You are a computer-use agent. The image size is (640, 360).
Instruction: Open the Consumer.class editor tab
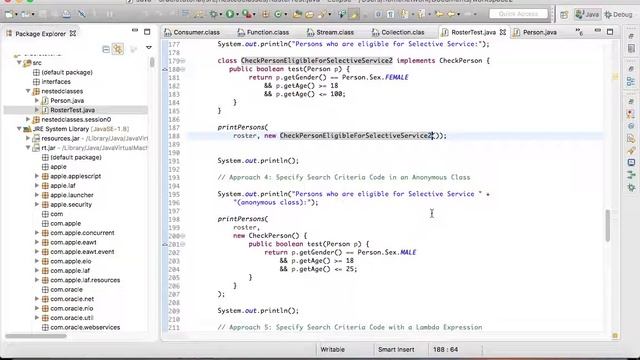[192, 32]
